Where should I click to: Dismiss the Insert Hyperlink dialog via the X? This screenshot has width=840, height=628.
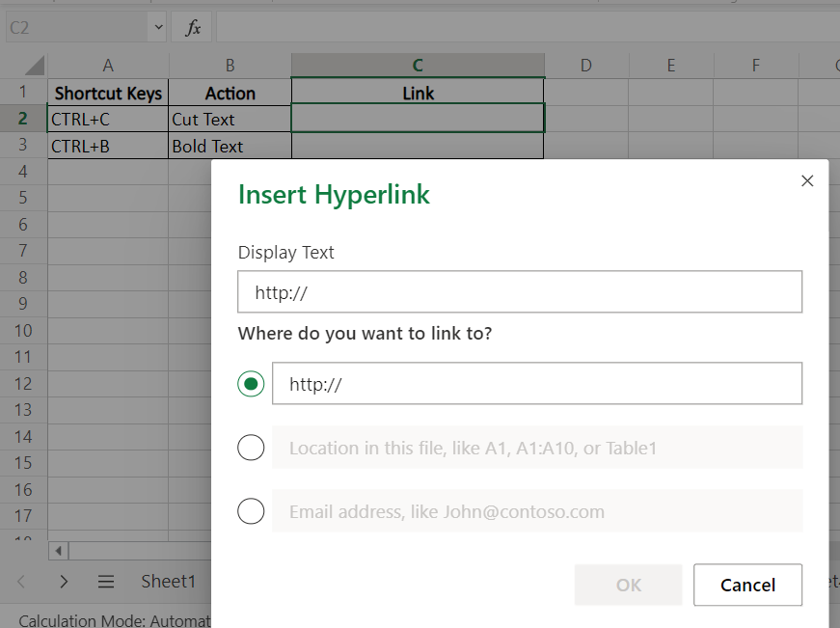click(807, 180)
